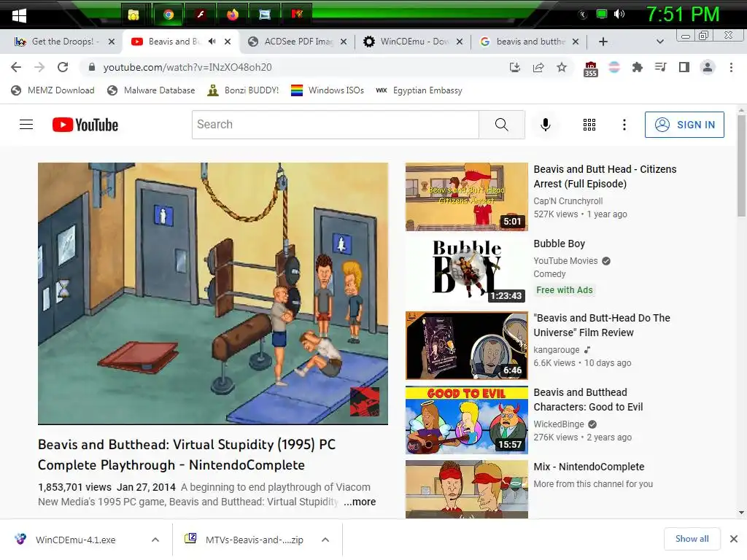Click the 7:51 PM taskbar clock
Screen dimensions: 747x560
[x=683, y=15]
